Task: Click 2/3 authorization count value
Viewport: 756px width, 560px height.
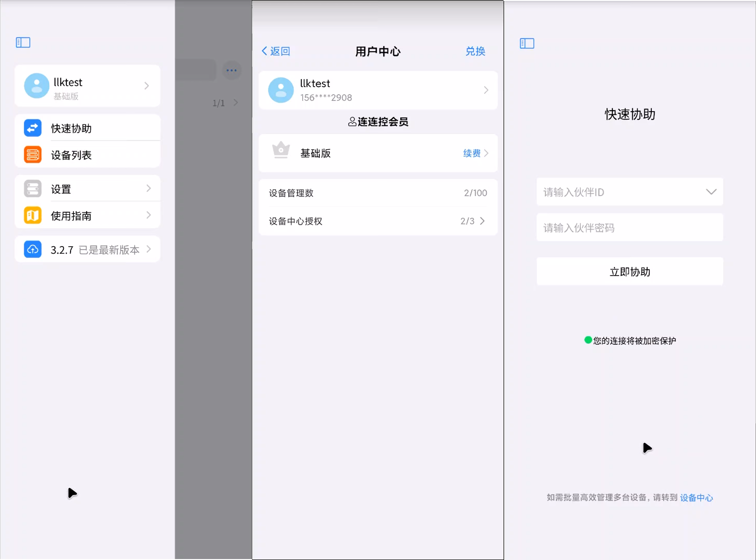Action: 468,221
